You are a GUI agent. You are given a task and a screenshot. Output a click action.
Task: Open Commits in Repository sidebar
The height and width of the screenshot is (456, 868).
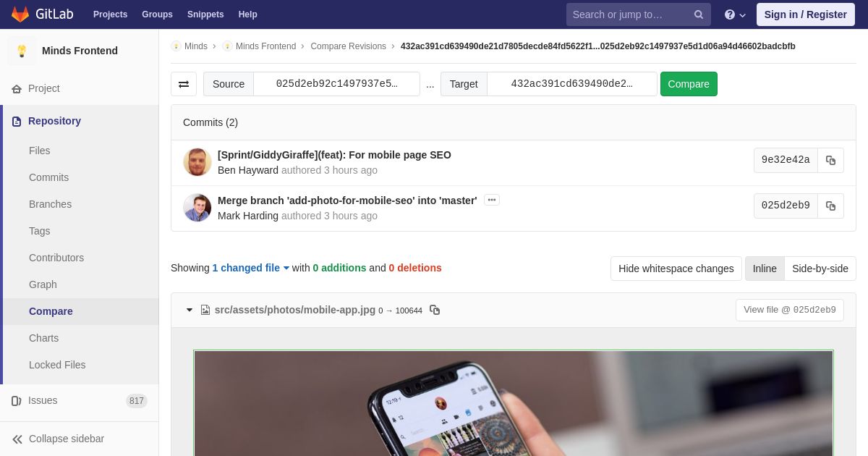click(48, 177)
